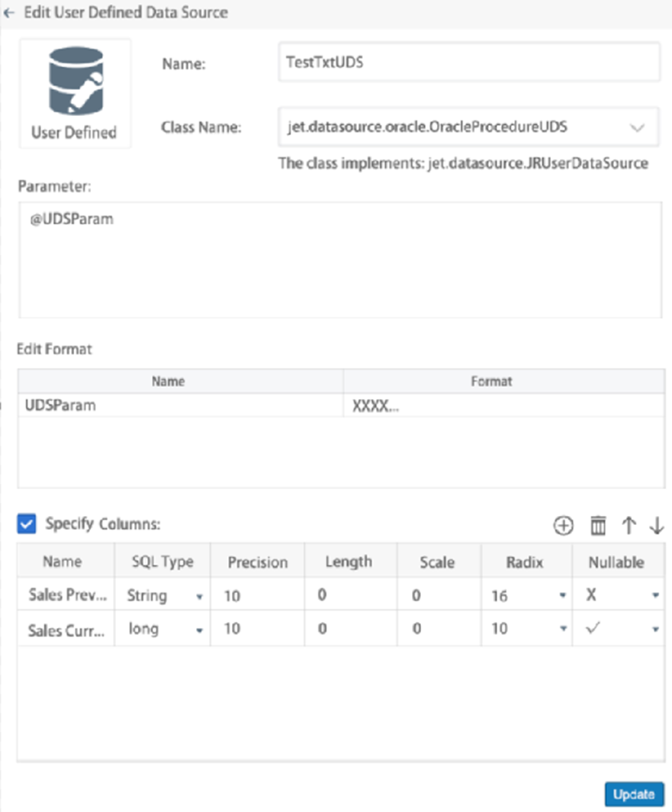
Task: Move a column down with the down arrow icon
Action: tap(654, 526)
